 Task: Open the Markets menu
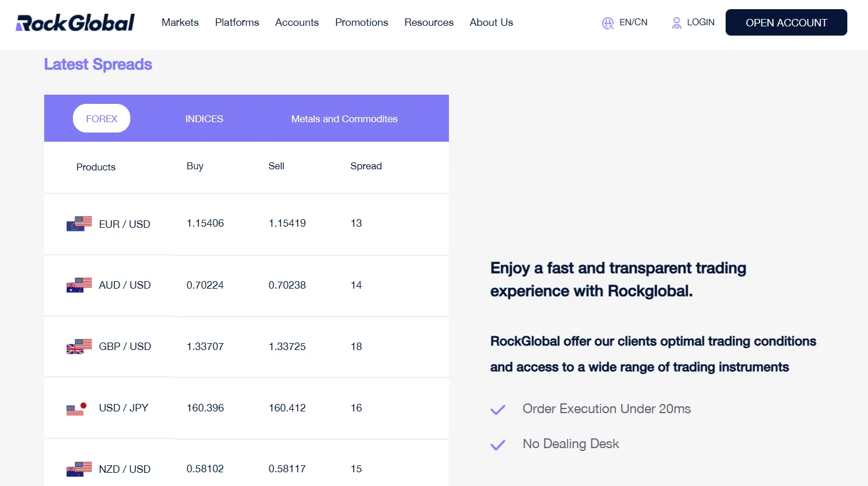180,22
